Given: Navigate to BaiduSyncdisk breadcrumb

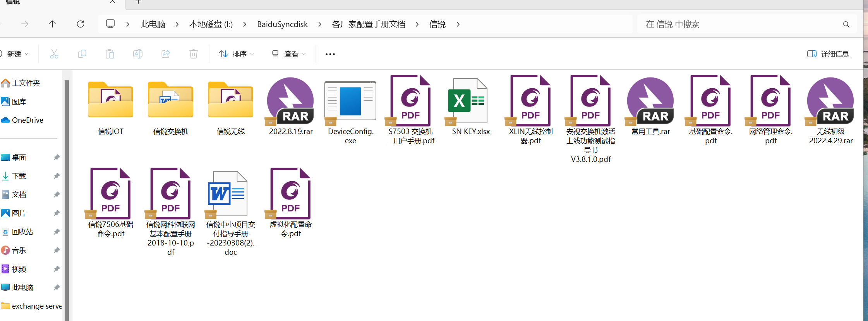Looking at the screenshot, I should point(282,24).
